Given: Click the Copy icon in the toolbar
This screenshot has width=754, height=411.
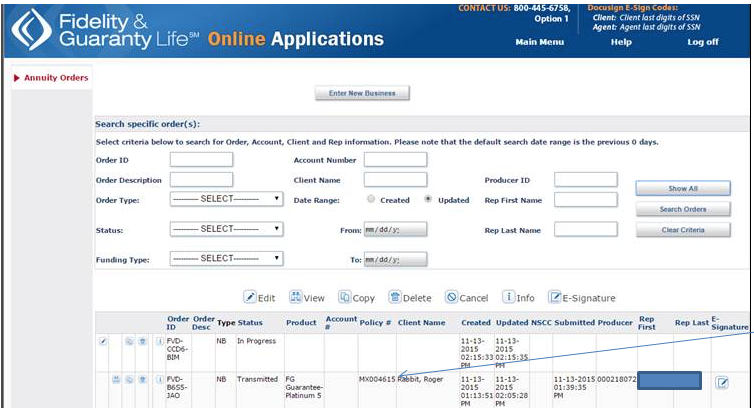Looking at the screenshot, I should (345, 297).
